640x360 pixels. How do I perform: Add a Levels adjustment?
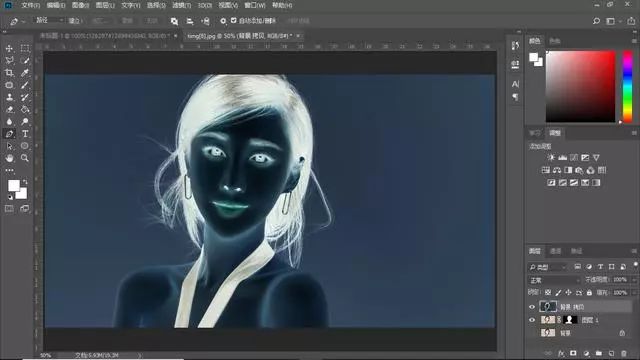[562, 158]
